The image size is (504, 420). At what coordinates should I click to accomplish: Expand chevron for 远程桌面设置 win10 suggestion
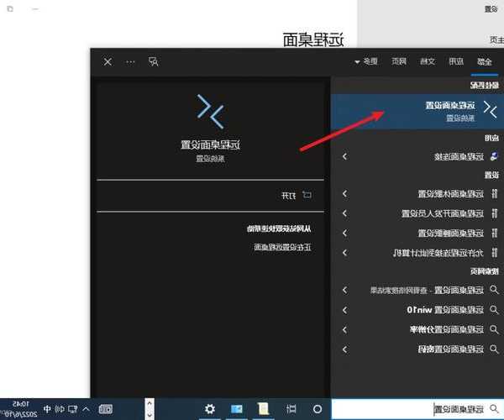coord(344,310)
